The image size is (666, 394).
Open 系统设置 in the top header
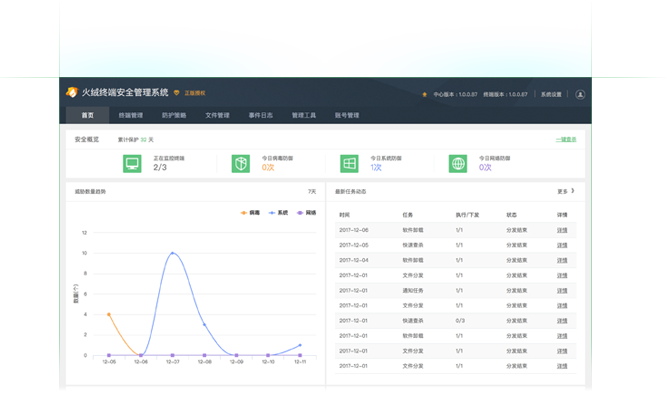[x=551, y=94]
